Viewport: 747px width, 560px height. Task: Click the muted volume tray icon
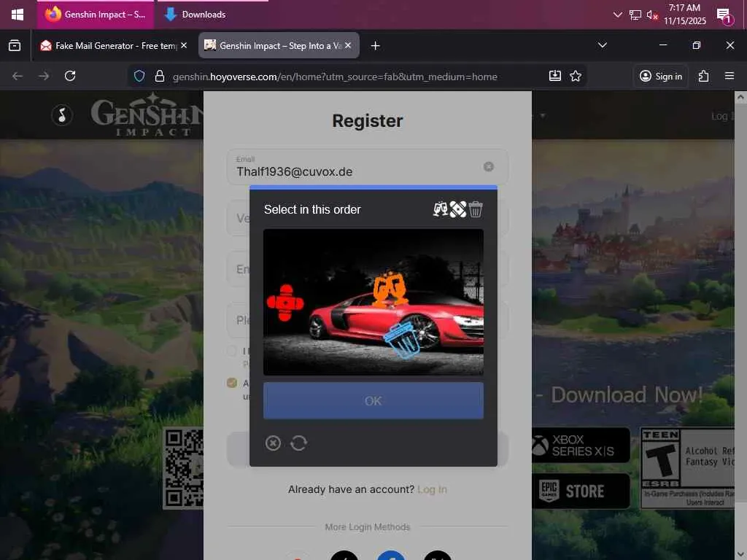[x=651, y=15]
